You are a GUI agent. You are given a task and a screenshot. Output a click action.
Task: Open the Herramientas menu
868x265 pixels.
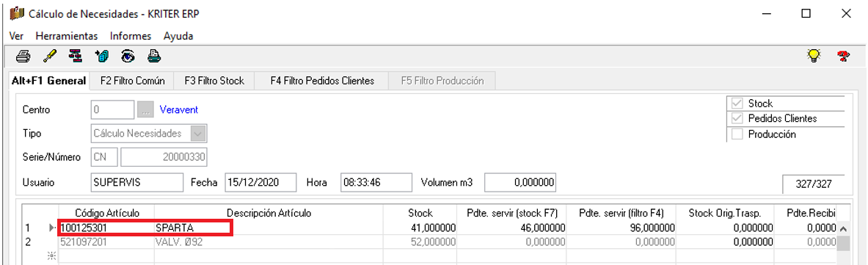[x=67, y=36]
